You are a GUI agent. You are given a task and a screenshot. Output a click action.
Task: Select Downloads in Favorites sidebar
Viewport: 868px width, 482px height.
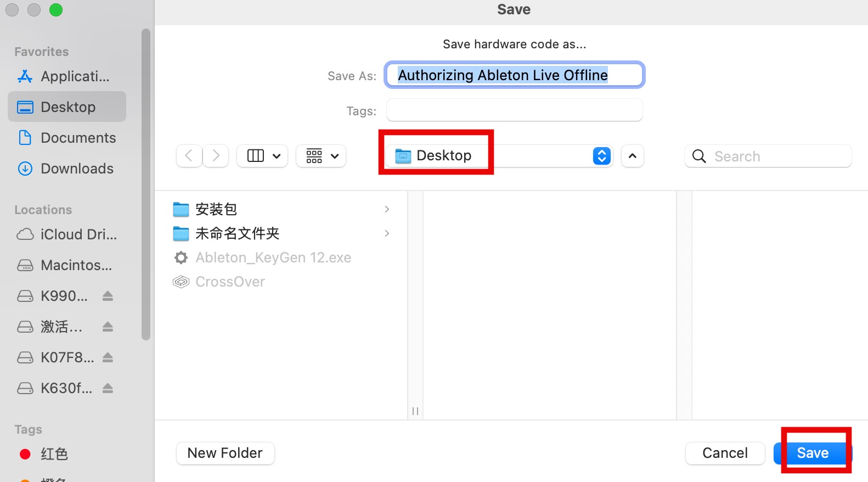(x=77, y=169)
